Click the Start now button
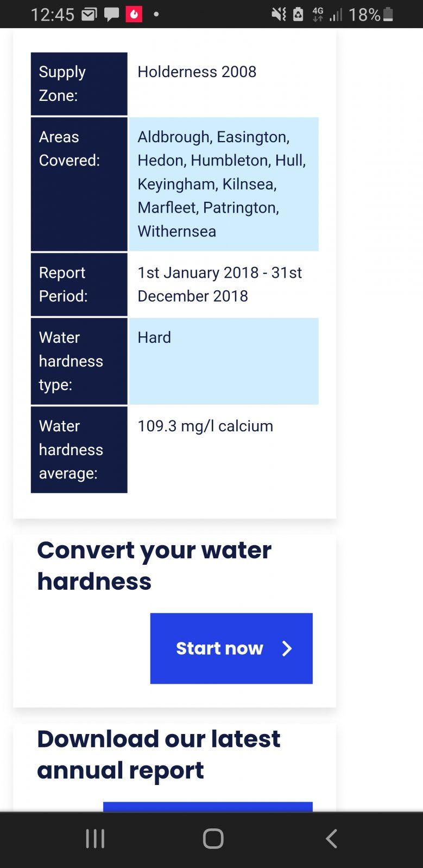The width and height of the screenshot is (423, 868). click(x=231, y=648)
